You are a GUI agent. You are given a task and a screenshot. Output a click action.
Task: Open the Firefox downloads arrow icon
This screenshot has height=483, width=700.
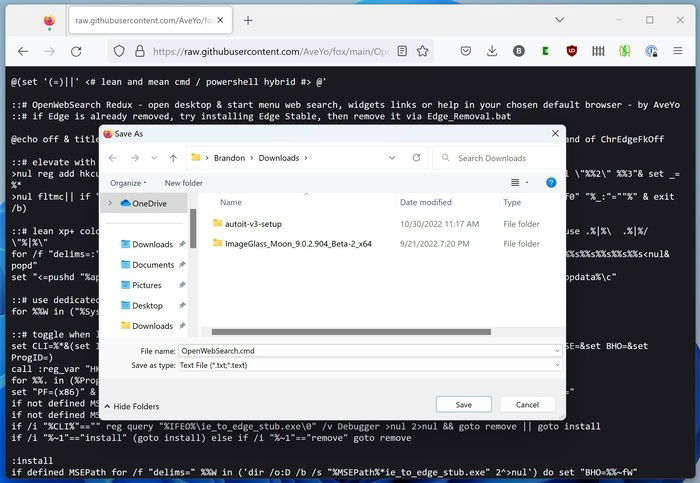[492, 51]
